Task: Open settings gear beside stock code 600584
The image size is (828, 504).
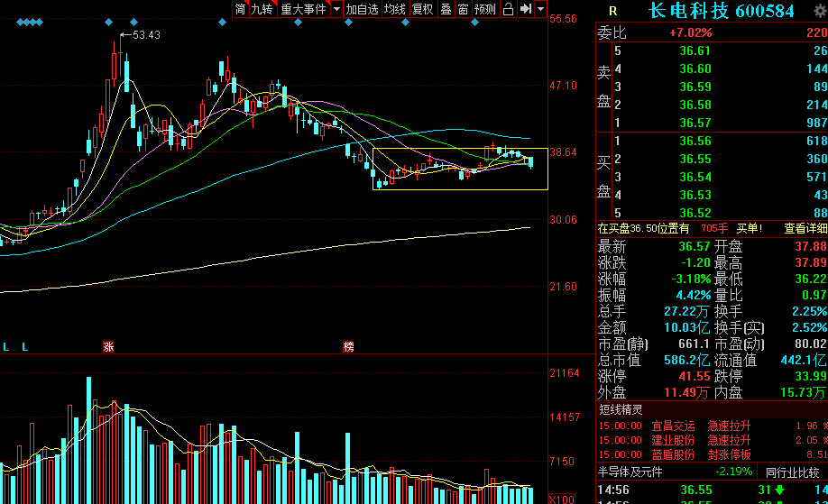Action: [821, 10]
